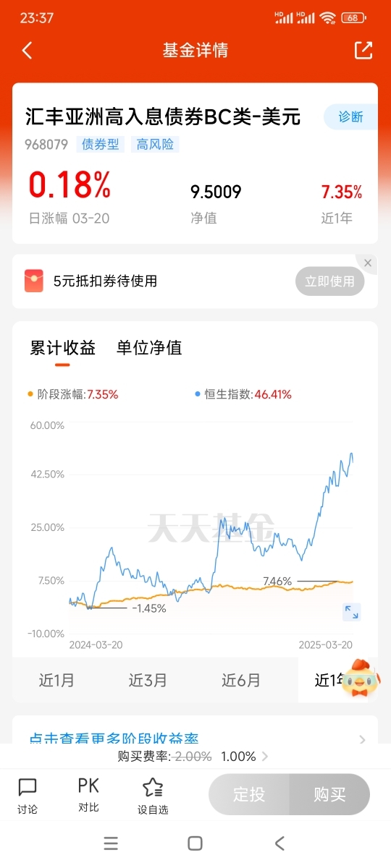Expand chart to fullscreen view
The height and width of the screenshot is (868, 391).
point(352,612)
